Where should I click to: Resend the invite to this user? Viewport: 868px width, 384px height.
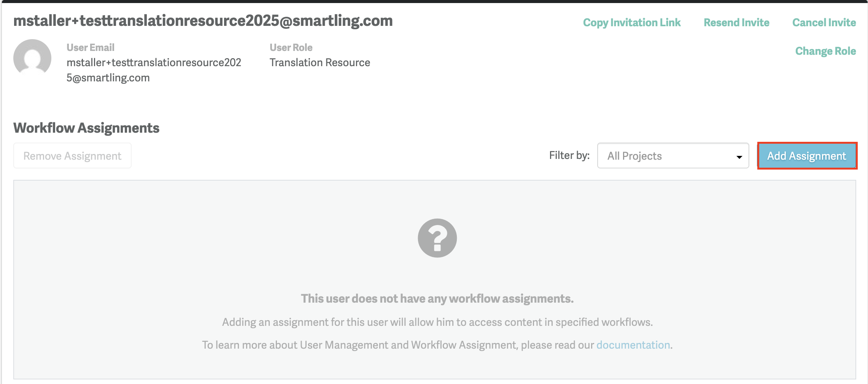(736, 22)
